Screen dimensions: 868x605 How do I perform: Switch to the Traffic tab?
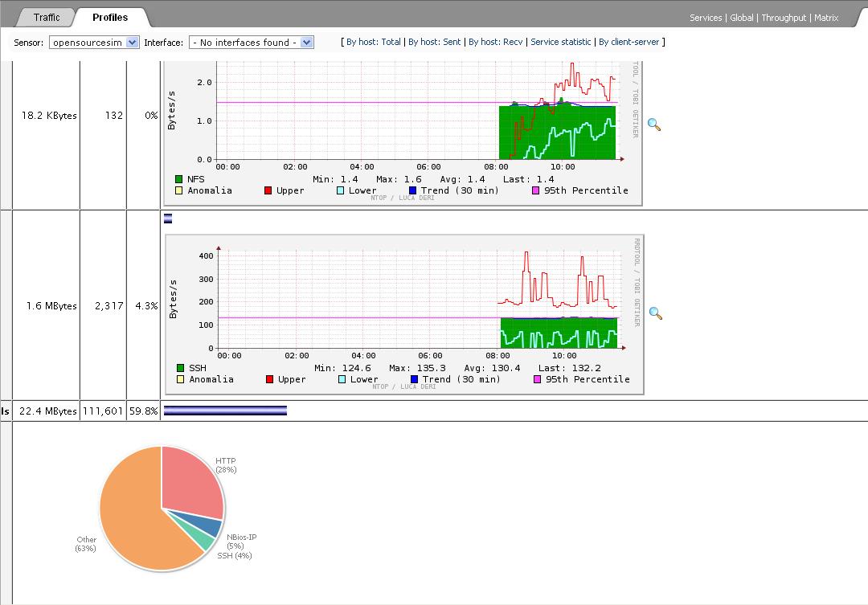tap(47, 17)
